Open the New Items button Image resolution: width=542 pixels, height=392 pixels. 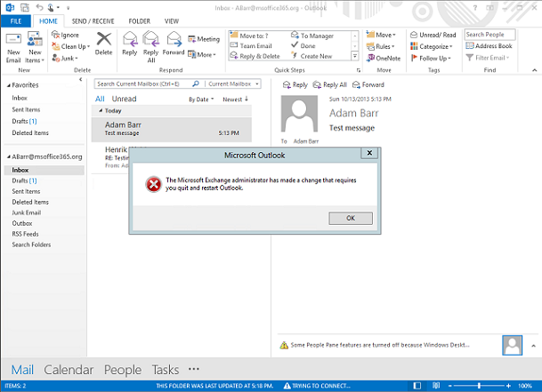tap(35, 47)
